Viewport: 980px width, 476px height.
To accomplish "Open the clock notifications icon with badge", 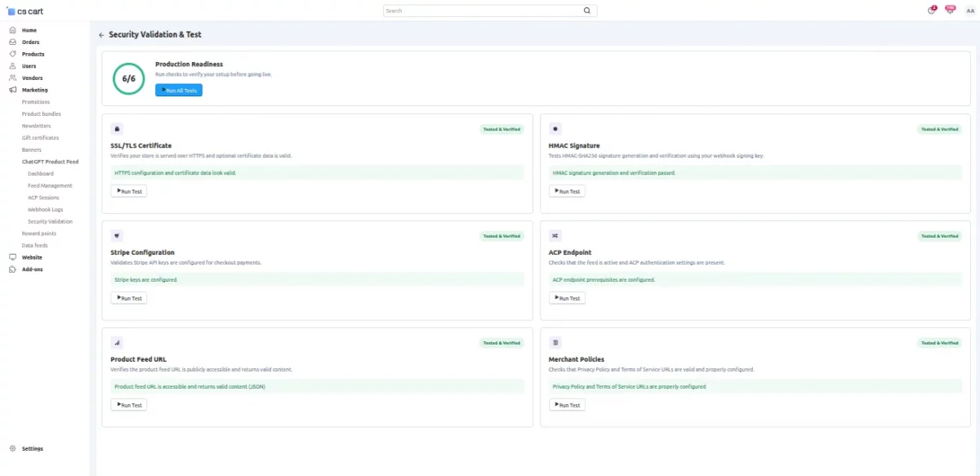I will (932, 11).
